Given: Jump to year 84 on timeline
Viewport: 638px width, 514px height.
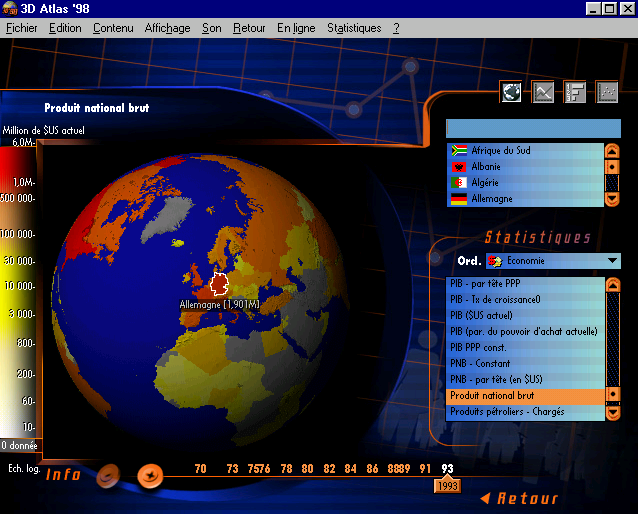Looking at the screenshot, I should [x=350, y=469].
